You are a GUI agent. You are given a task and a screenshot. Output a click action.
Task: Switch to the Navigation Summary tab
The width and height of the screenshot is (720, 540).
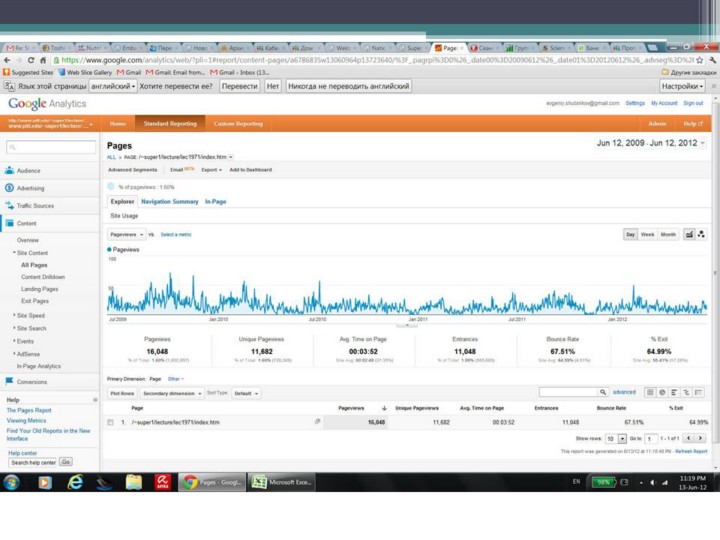[x=169, y=201]
